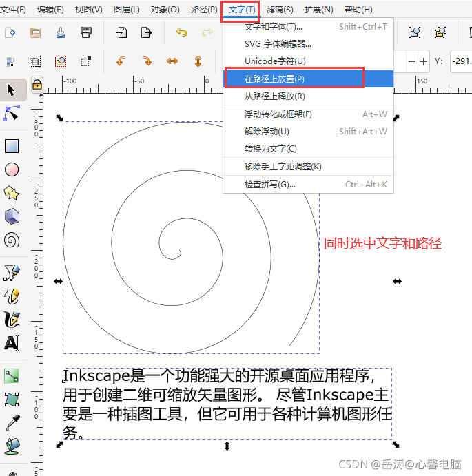Choose 浮动转化成框架(F) entry
The height and width of the screenshot is (476, 472).
[x=308, y=114]
